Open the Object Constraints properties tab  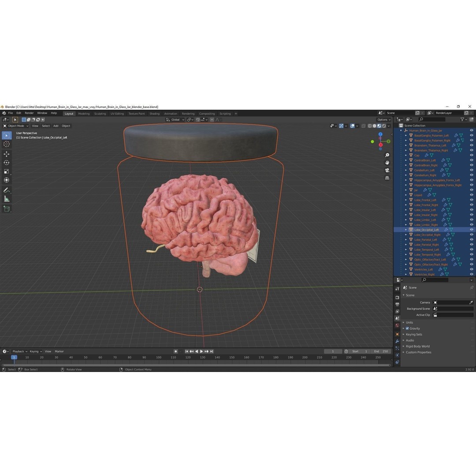pyautogui.click(x=397, y=362)
